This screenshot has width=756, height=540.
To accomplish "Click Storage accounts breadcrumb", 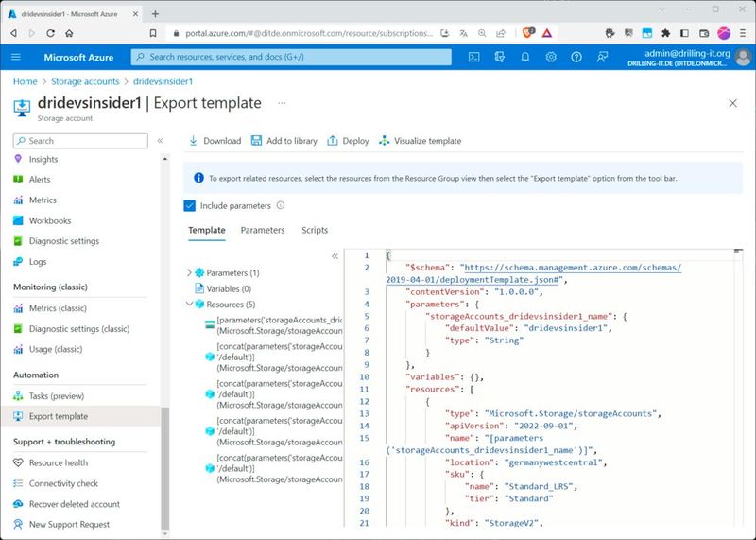I will click(85, 81).
